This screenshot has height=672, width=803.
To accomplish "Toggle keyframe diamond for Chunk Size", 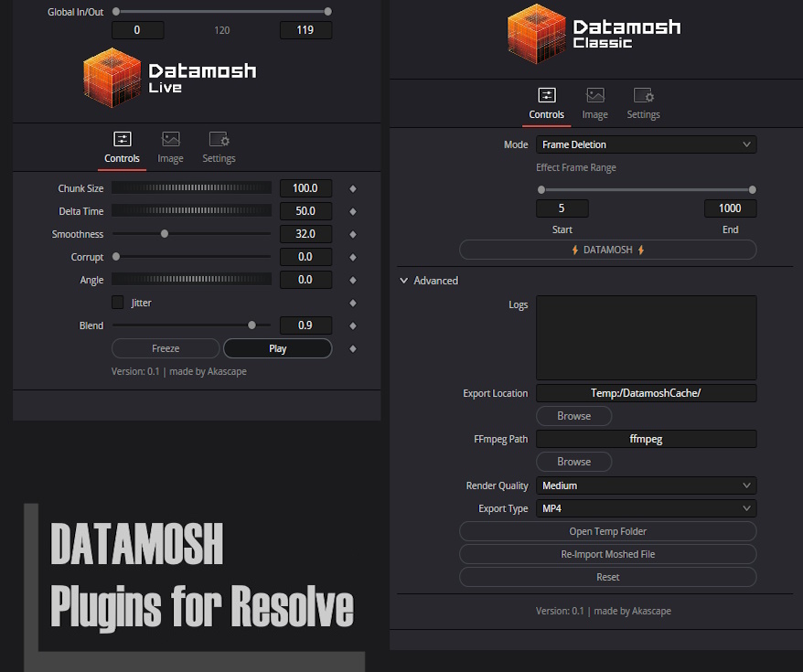I will coord(353,189).
